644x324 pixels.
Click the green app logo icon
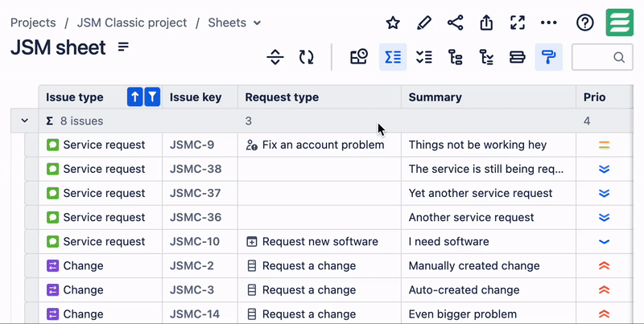point(619,23)
